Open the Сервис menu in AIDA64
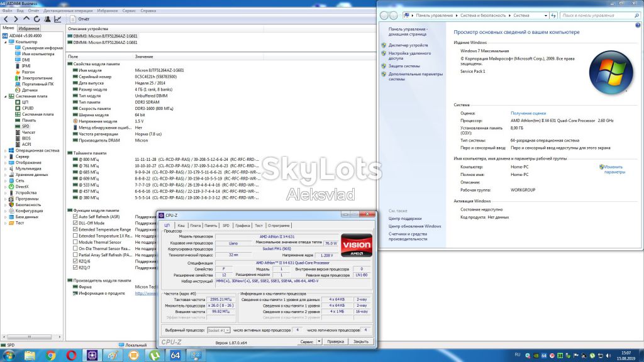The width and height of the screenshot is (644, 362). coord(129,11)
